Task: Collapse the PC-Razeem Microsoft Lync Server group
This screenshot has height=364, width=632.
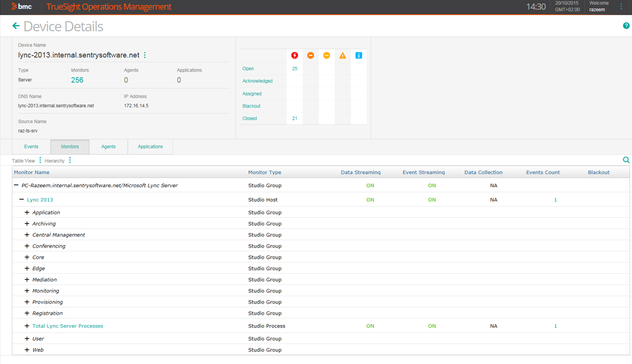Action: click(x=16, y=185)
